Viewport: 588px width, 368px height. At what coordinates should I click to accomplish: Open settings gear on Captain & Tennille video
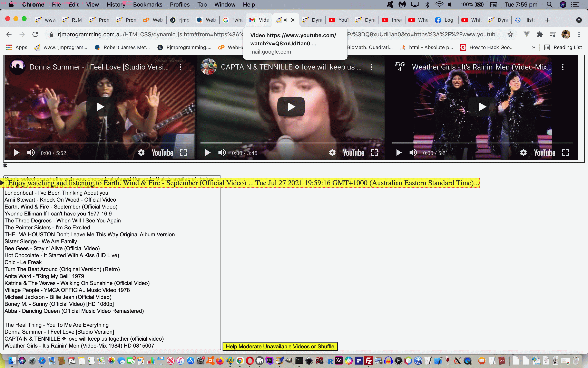click(332, 153)
